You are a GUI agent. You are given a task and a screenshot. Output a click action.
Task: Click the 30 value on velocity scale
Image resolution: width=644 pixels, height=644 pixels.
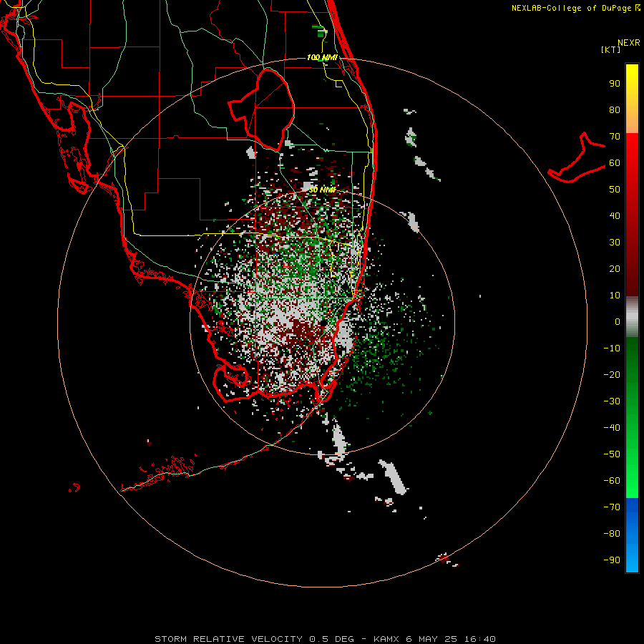coord(615,243)
